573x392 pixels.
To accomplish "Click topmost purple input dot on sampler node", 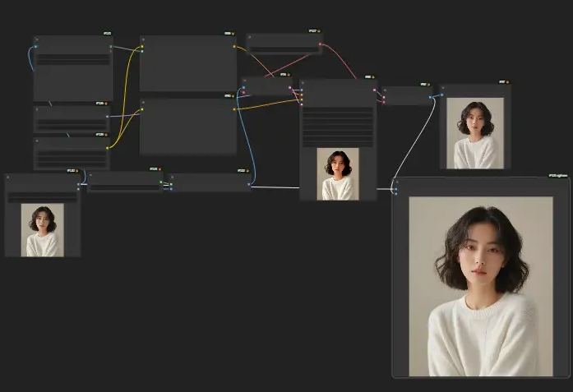I will tap(302, 90).
